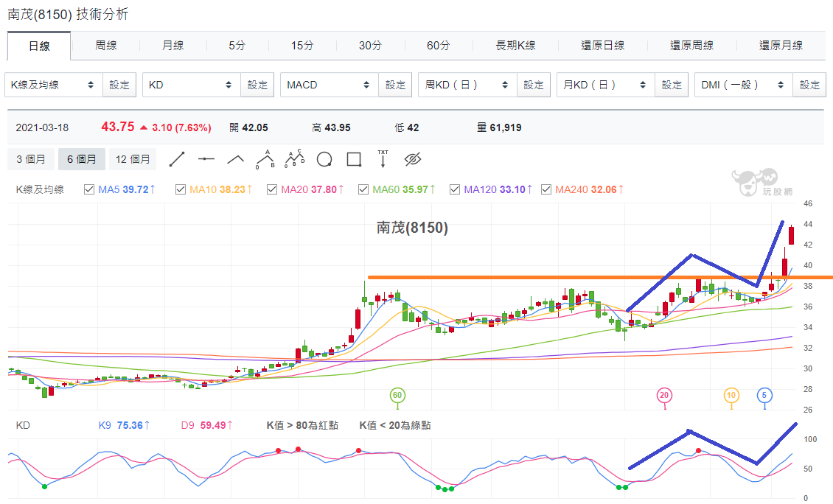This screenshot has height=504, width=833.
Task: Switch to the 周線 tab
Action: 105,46
